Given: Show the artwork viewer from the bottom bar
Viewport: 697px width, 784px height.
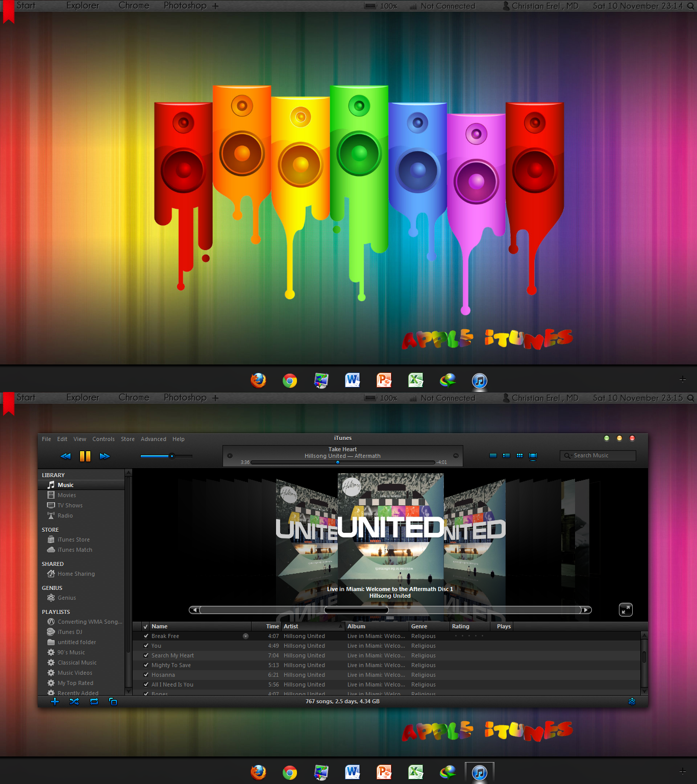Looking at the screenshot, I should pyautogui.click(x=113, y=701).
